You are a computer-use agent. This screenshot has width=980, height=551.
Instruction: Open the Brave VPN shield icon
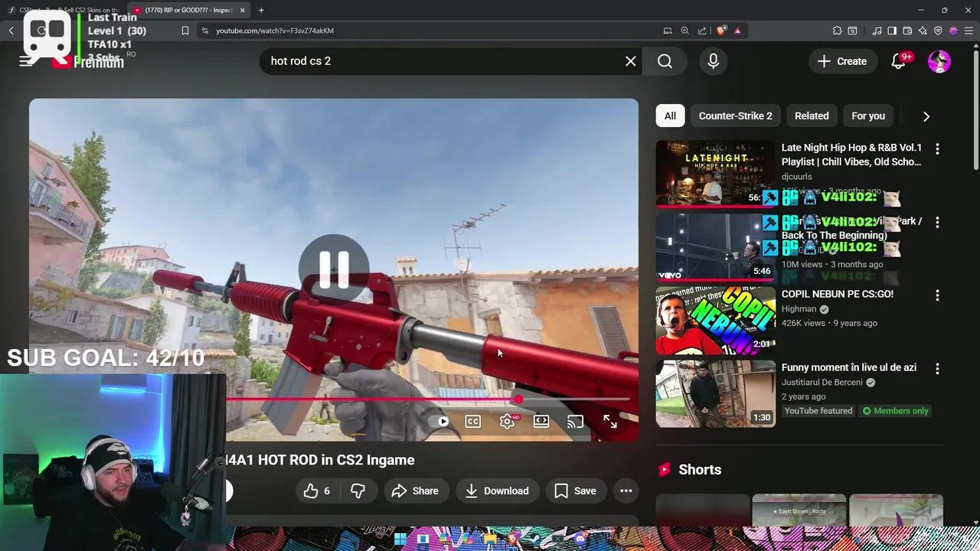pos(938,31)
